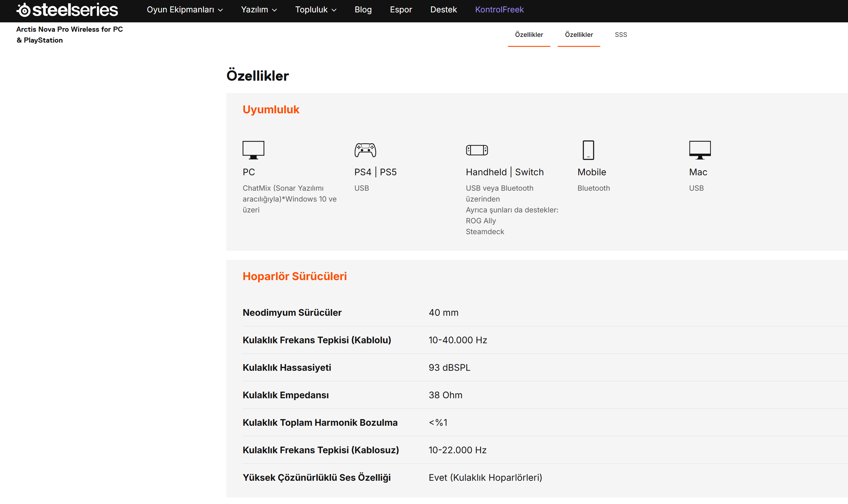
Task: Click the Mac monitor icon
Action: point(700,150)
